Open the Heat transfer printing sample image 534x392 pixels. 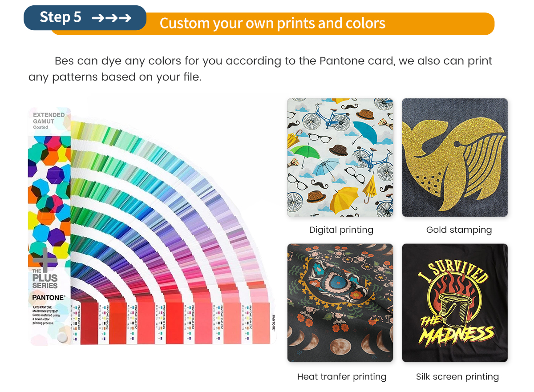340,303
